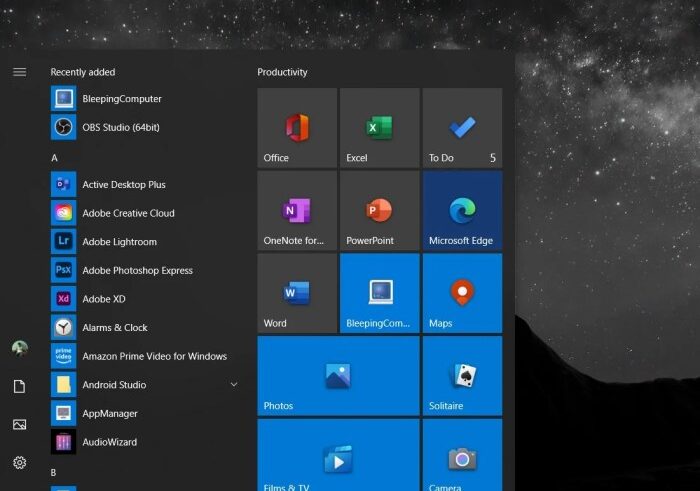The width and height of the screenshot is (700, 491).
Task: Click the user account avatar
Action: tap(20, 348)
